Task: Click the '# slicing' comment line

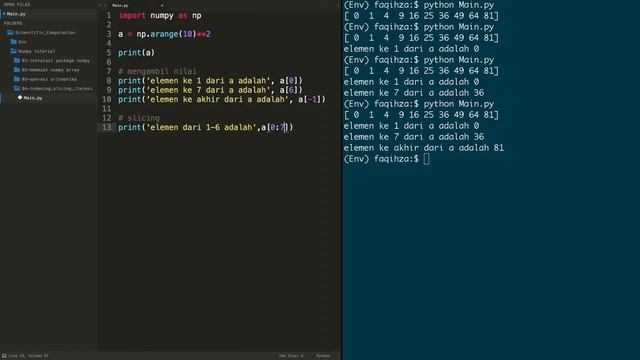Action: click(x=139, y=118)
